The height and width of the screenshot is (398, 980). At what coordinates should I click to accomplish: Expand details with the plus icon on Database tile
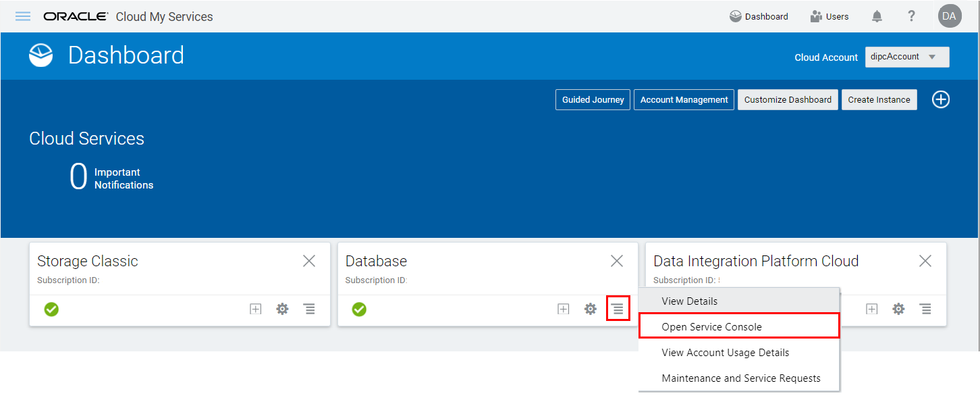563,309
